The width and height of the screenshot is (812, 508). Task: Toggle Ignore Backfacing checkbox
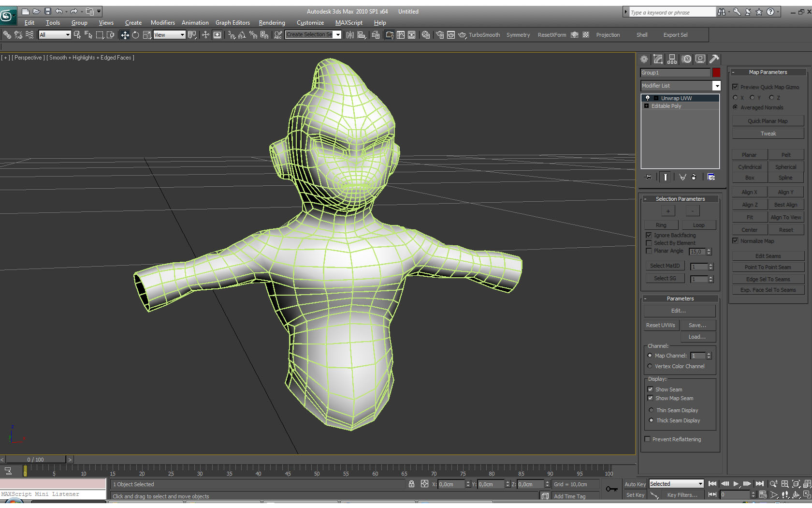coord(649,235)
